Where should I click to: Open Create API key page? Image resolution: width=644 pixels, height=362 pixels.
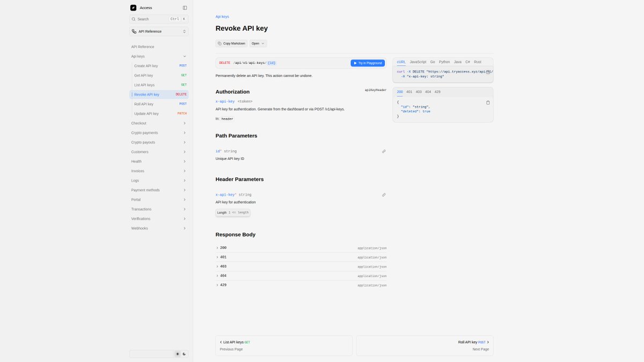160,66
